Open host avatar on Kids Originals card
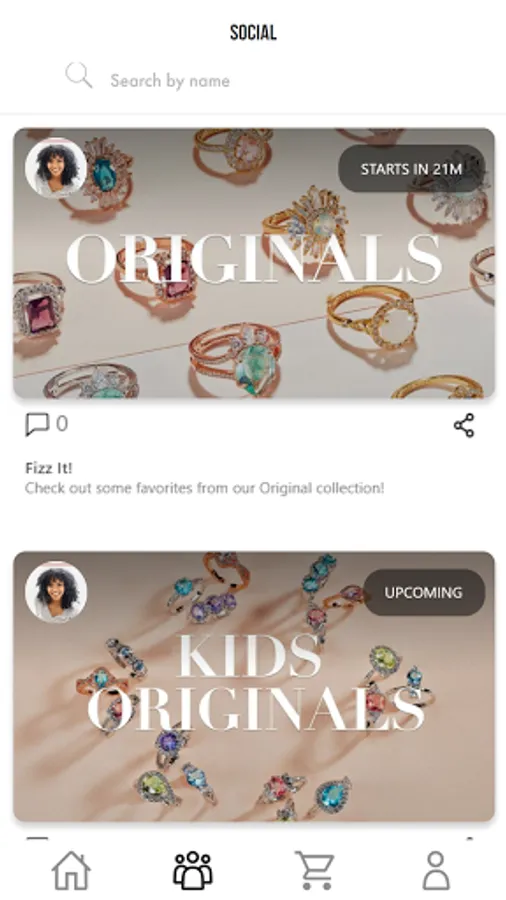This screenshot has height=900, width=506. click(56, 591)
